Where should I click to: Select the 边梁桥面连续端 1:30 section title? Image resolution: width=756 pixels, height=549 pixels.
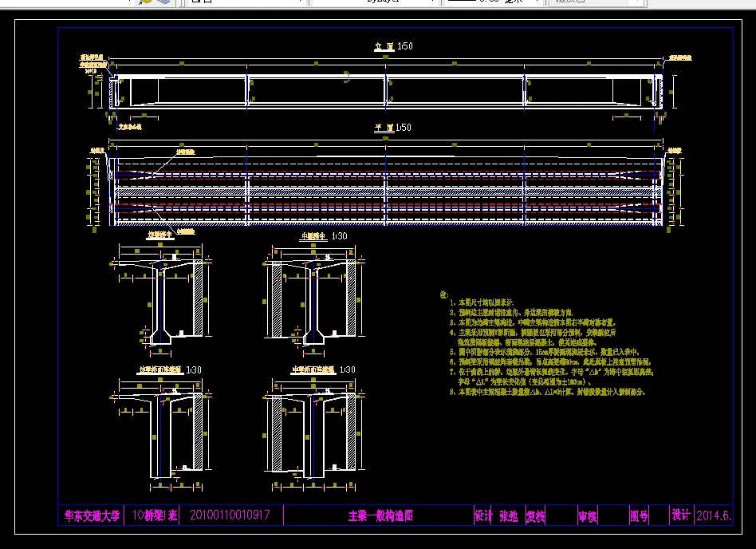[170, 370]
